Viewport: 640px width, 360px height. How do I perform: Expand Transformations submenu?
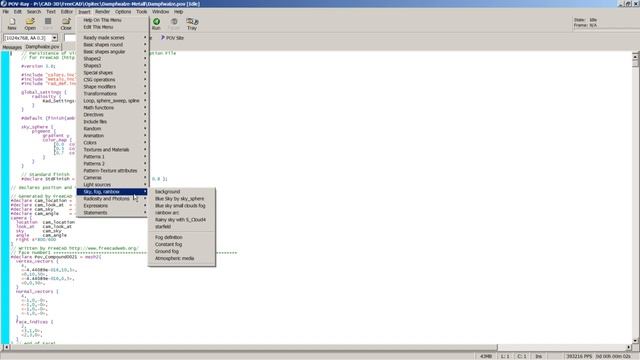tap(113, 93)
